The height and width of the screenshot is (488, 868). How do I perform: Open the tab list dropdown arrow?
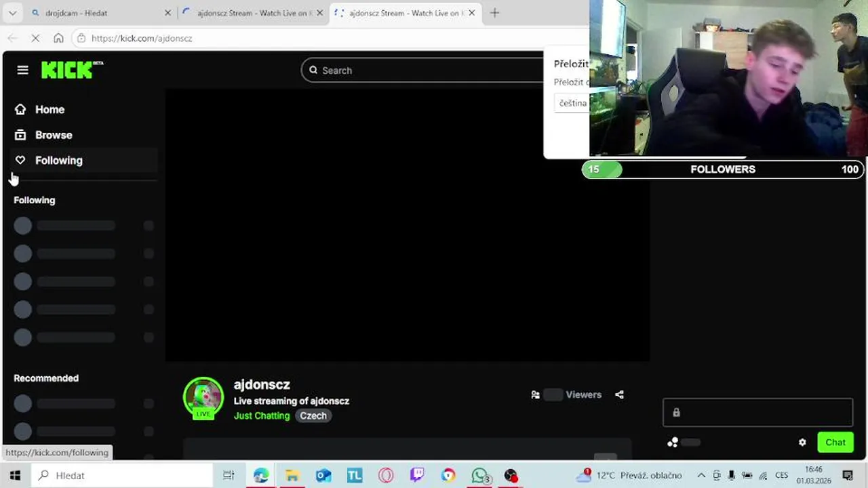[12, 13]
